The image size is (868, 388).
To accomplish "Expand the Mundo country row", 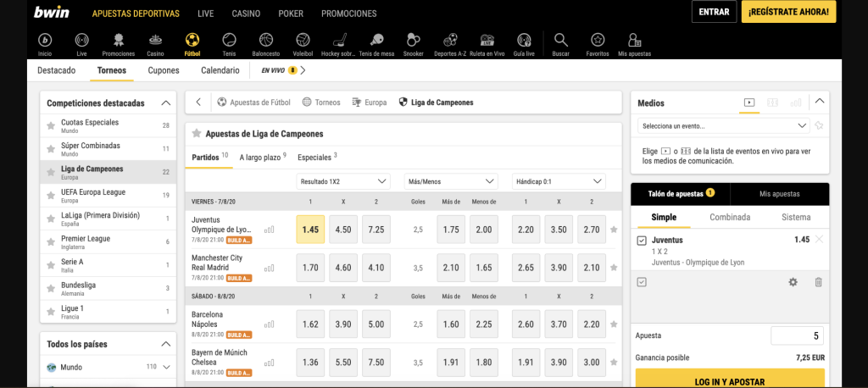I will point(166,367).
